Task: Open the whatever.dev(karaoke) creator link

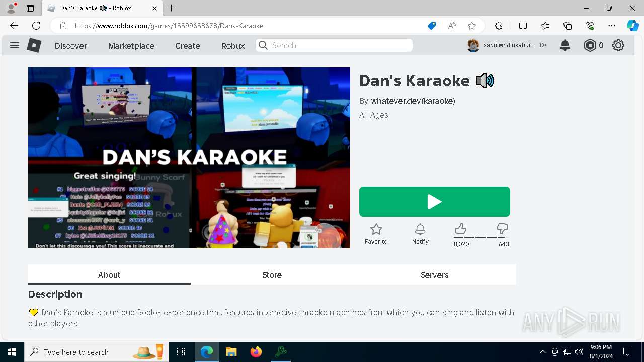Action: [413, 101]
